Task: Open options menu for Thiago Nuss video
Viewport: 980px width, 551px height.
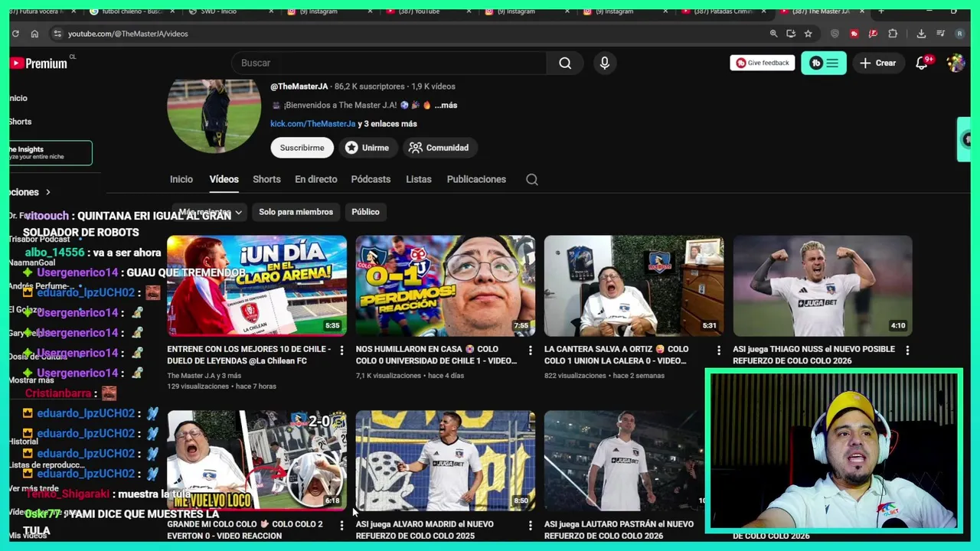Action: point(907,350)
